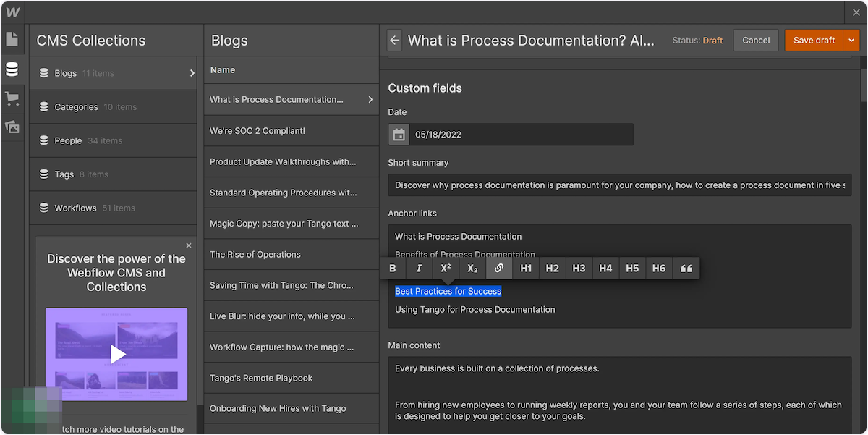Select 'Product Update Walkthroughs with...' item

pos(292,162)
